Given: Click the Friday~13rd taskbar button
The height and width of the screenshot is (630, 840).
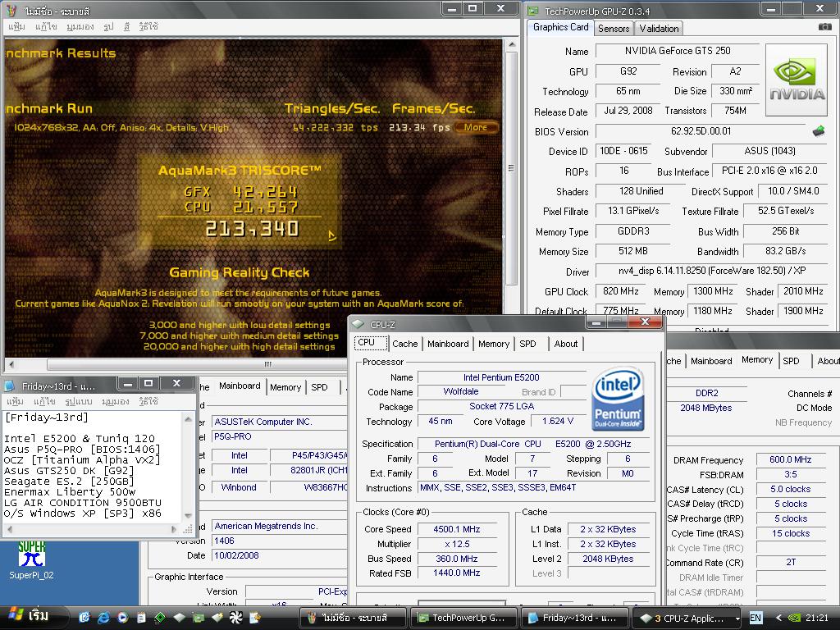Looking at the screenshot, I should point(573,618).
